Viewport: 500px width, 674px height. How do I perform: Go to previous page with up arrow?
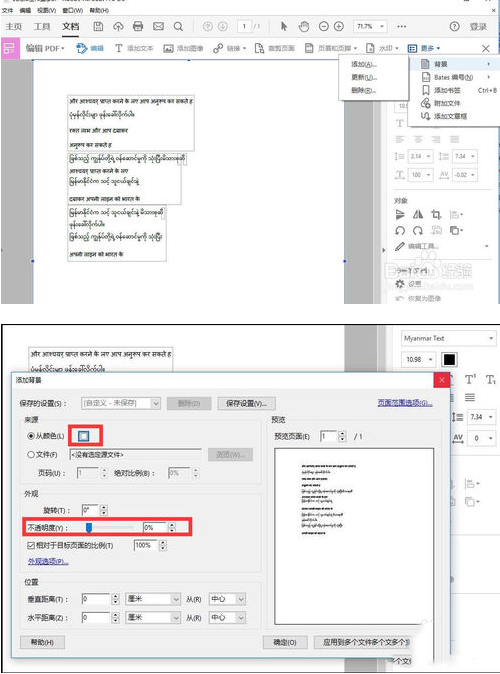tap(208, 27)
